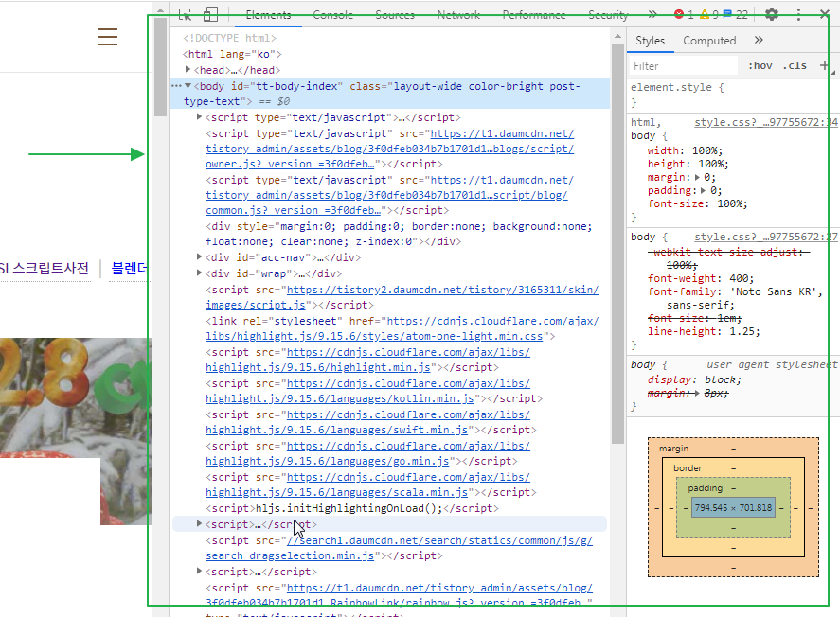Switch to the Elements tab

coord(268,15)
